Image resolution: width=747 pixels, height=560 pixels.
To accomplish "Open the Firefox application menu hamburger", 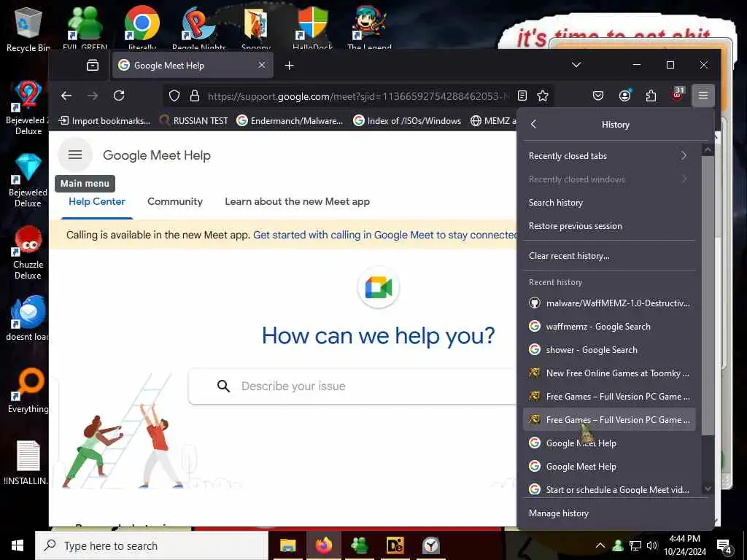I will [x=703, y=96].
